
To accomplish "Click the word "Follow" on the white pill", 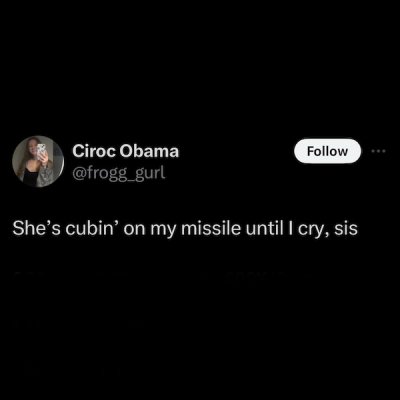I will [x=327, y=151].
